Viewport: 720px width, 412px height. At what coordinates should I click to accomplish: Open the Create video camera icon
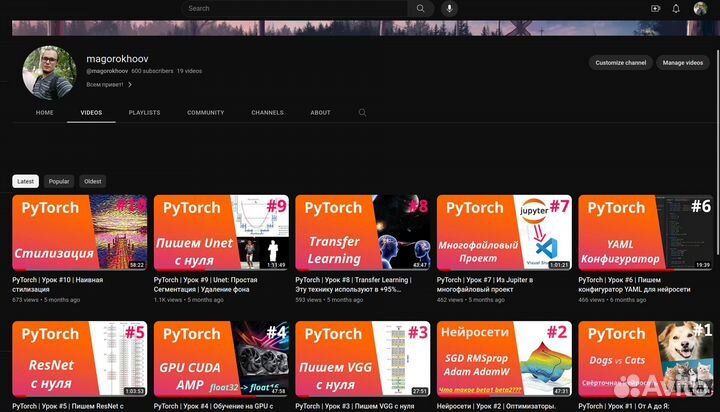coord(656,8)
